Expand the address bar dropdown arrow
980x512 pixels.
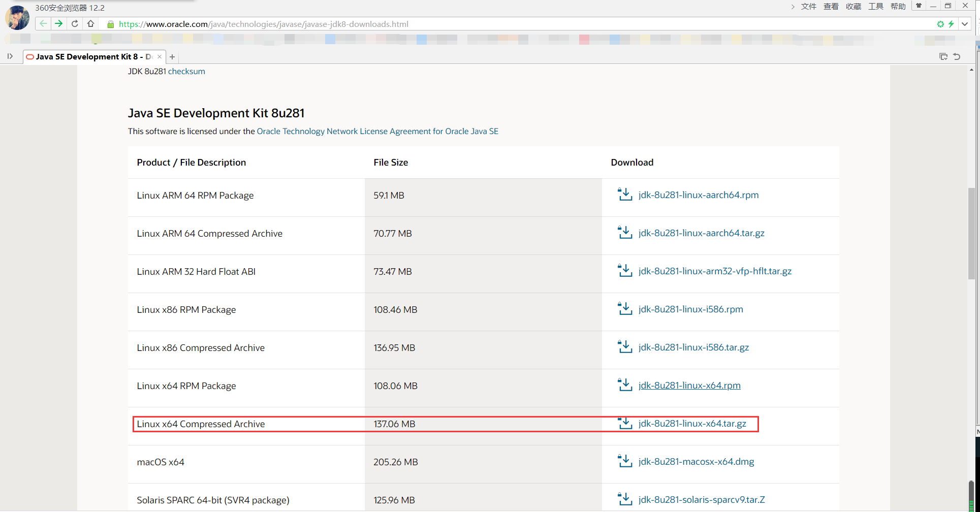click(965, 24)
